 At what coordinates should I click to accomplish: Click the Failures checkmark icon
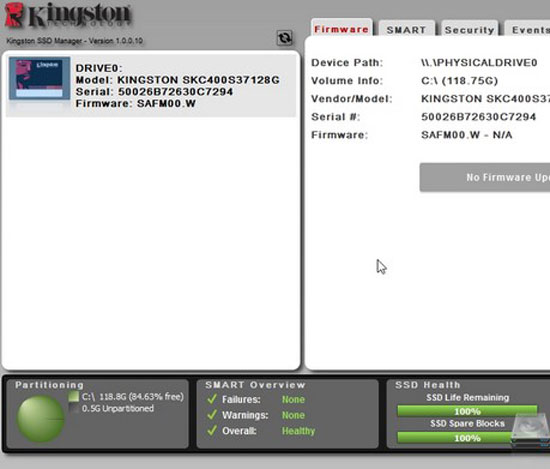(212, 399)
